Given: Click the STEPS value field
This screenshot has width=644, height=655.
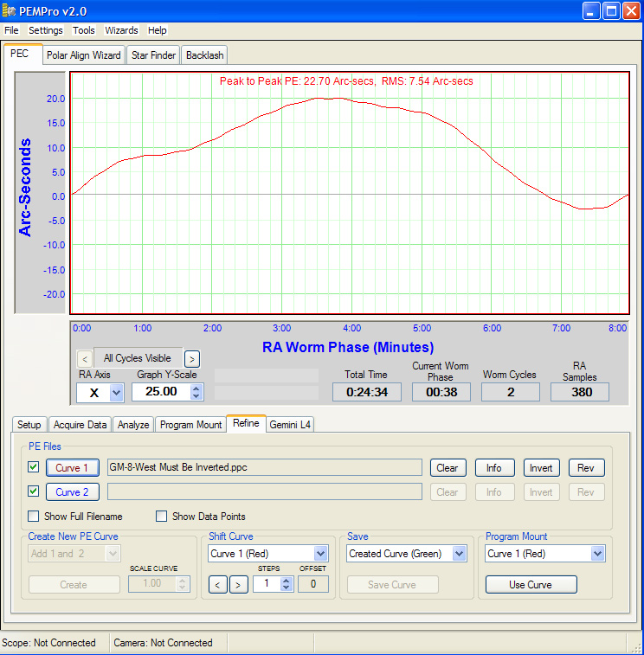Looking at the screenshot, I should [x=267, y=584].
